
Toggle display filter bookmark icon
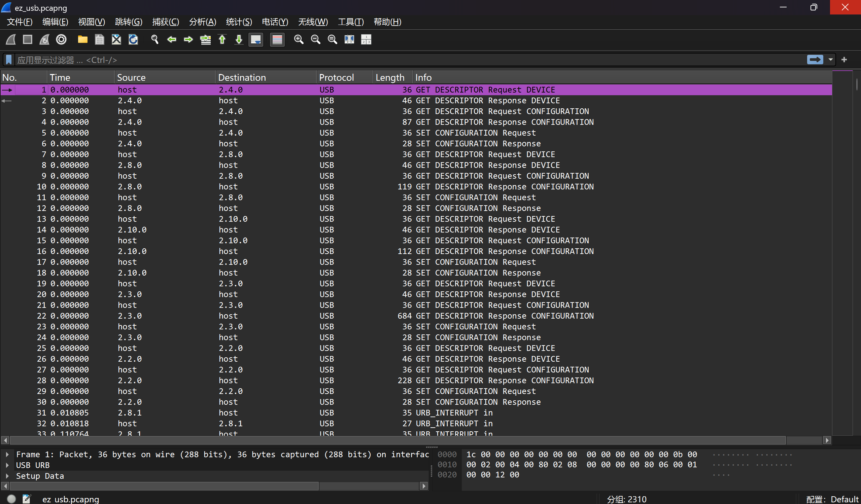point(9,60)
